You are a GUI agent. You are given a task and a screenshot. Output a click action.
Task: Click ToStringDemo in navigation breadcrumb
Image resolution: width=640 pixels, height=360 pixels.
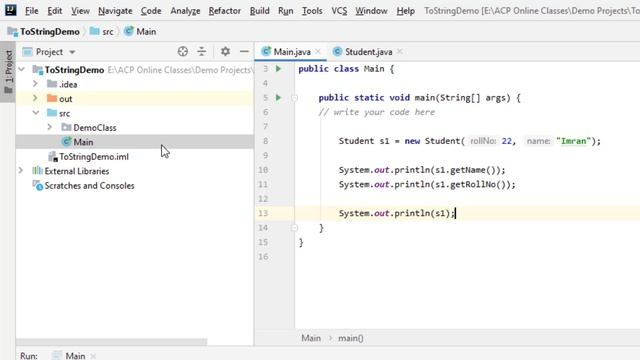pyautogui.click(x=50, y=31)
